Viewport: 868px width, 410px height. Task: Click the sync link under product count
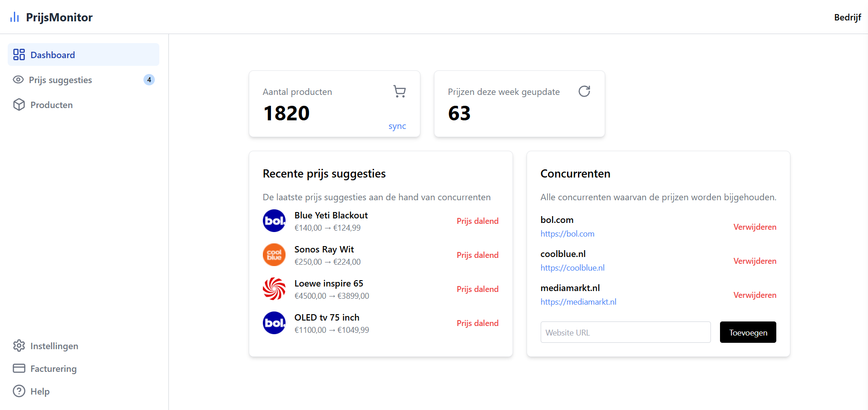point(397,126)
